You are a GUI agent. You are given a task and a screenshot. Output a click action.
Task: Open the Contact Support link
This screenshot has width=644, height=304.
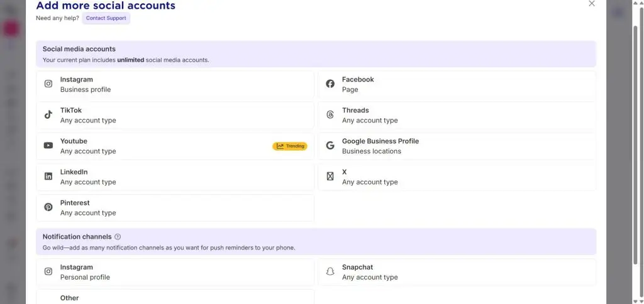(x=106, y=18)
